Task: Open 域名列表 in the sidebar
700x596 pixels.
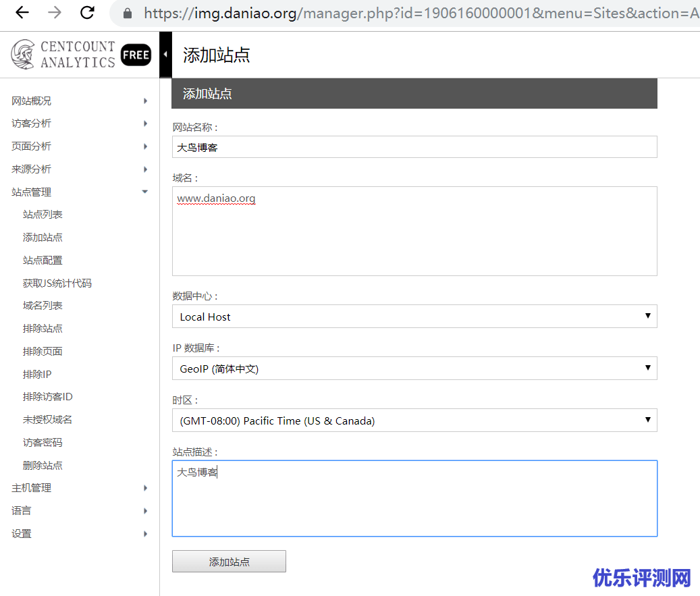Action: [43, 306]
